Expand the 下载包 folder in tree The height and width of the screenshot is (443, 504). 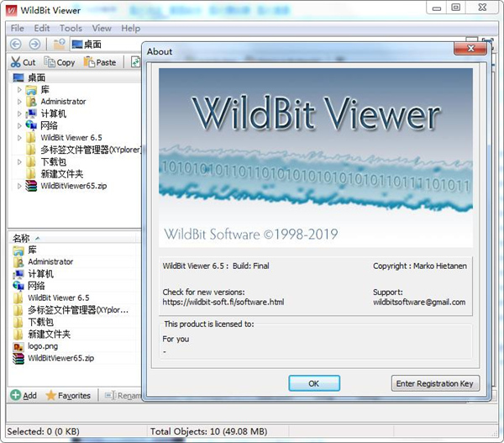[x=19, y=161]
